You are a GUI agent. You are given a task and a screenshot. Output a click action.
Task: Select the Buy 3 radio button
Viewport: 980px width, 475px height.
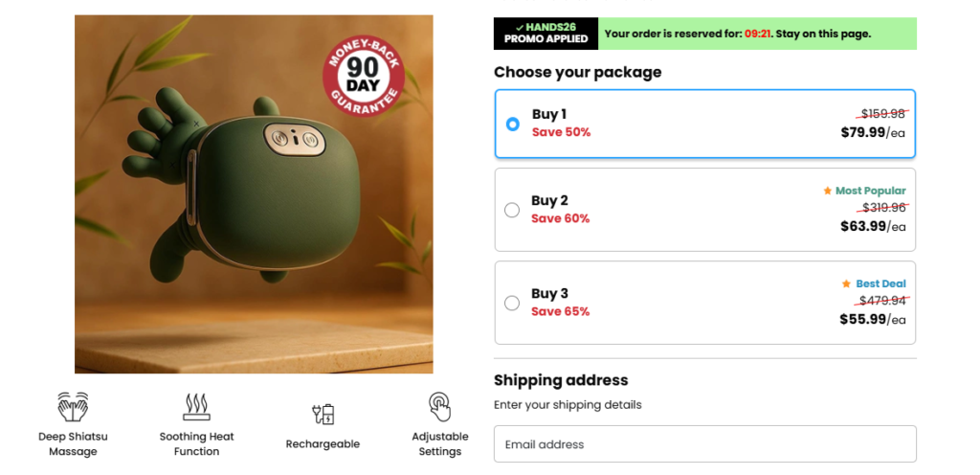click(512, 303)
